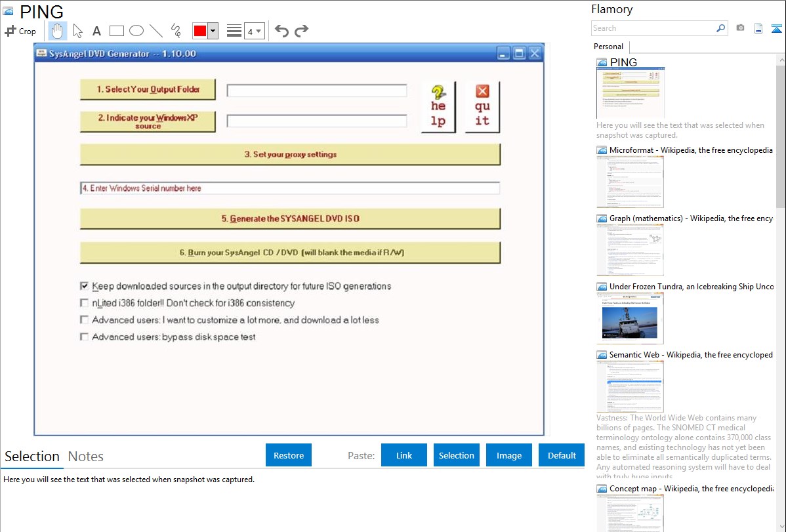Open the Graph (mathematics) snapshot thumbnail
This screenshot has width=786, height=532.
tap(630, 250)
